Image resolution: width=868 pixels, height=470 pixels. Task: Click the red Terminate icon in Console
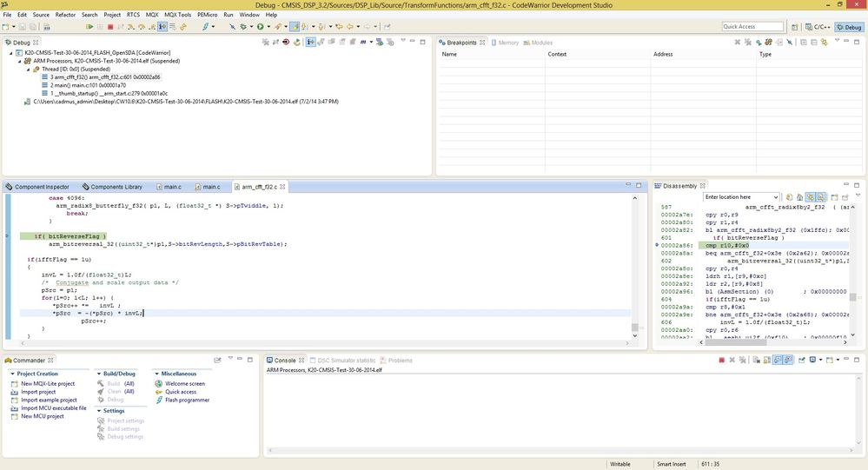point(721,361)
